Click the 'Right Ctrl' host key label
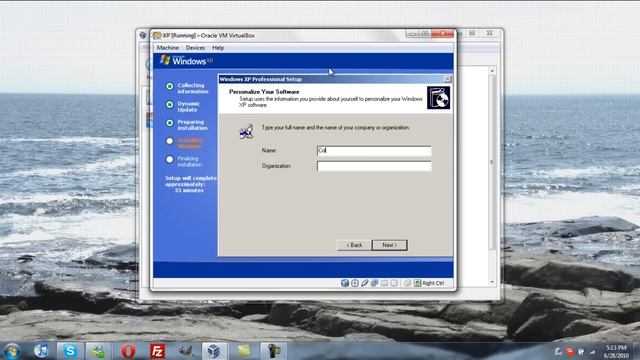 [433, 283]
